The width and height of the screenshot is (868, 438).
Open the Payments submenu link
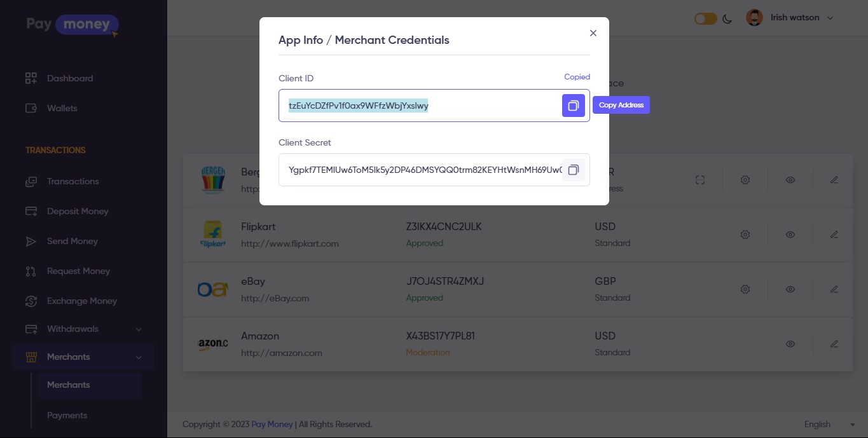pos(67,415)
